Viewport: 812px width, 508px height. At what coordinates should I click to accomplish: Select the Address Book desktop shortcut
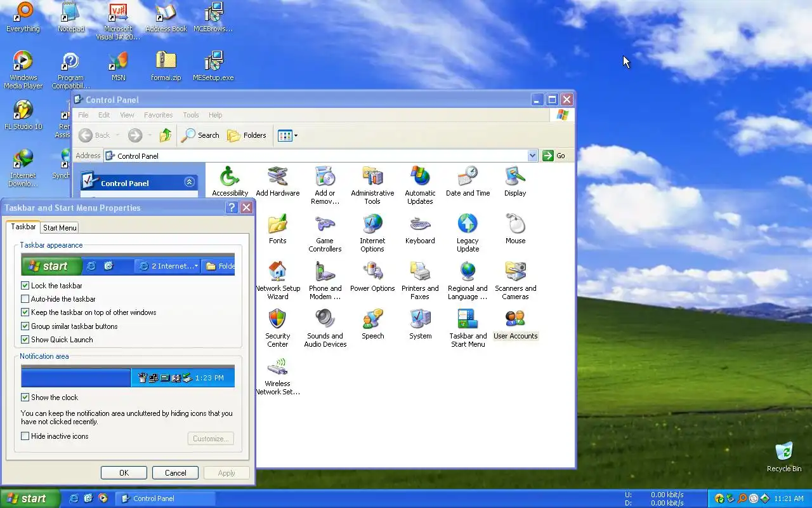166,17
